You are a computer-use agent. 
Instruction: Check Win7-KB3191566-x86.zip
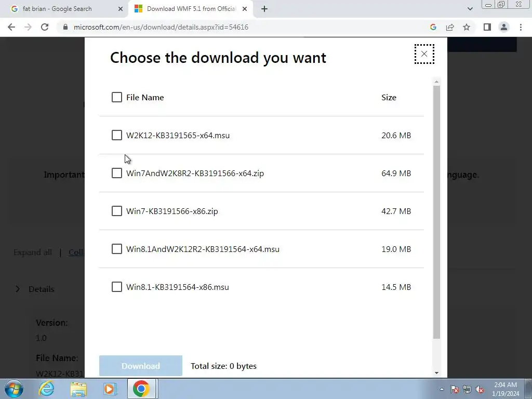(x=117, y=211)
